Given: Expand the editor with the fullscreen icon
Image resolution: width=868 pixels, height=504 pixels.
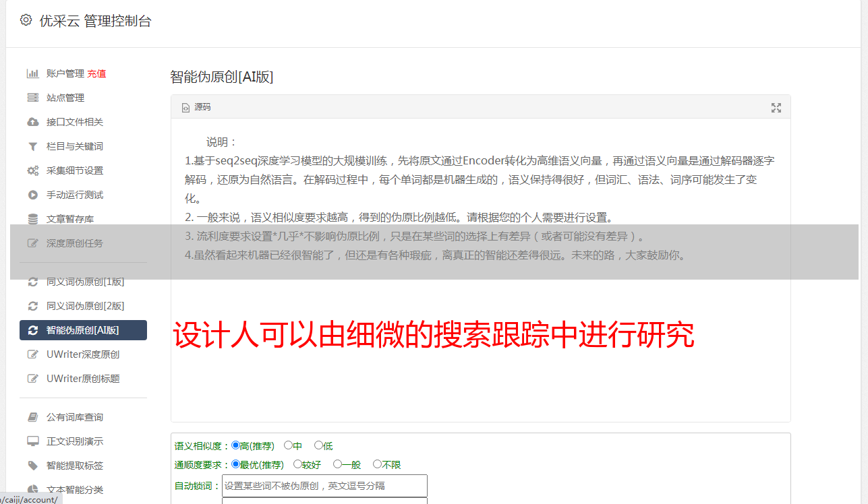Looking at the screenshot, I should pos(776,108).
